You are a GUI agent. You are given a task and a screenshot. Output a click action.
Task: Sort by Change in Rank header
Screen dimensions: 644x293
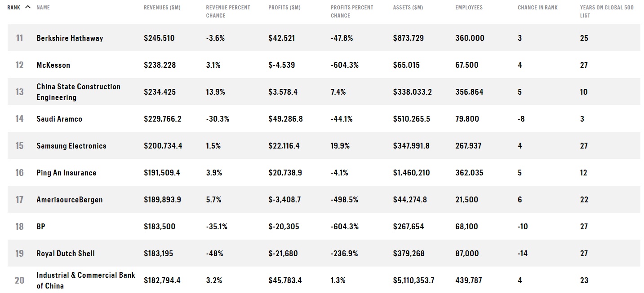(x=537, y=8)
